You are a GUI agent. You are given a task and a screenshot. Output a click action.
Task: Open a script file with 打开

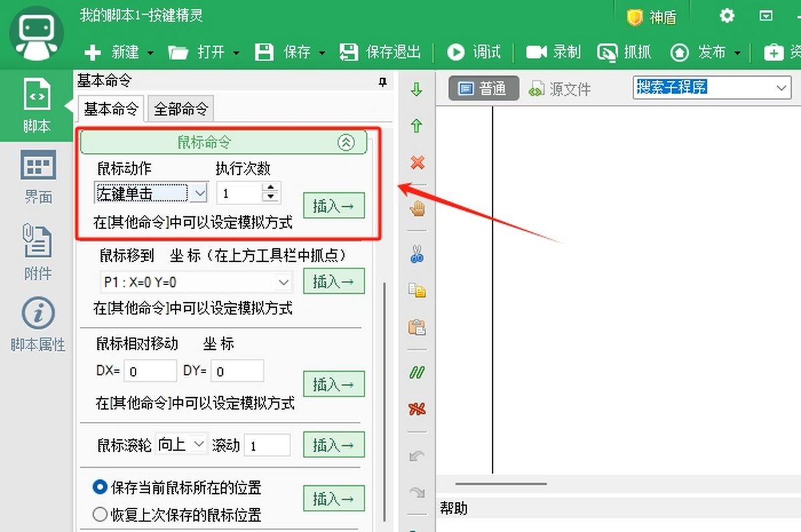pos(197,52)
